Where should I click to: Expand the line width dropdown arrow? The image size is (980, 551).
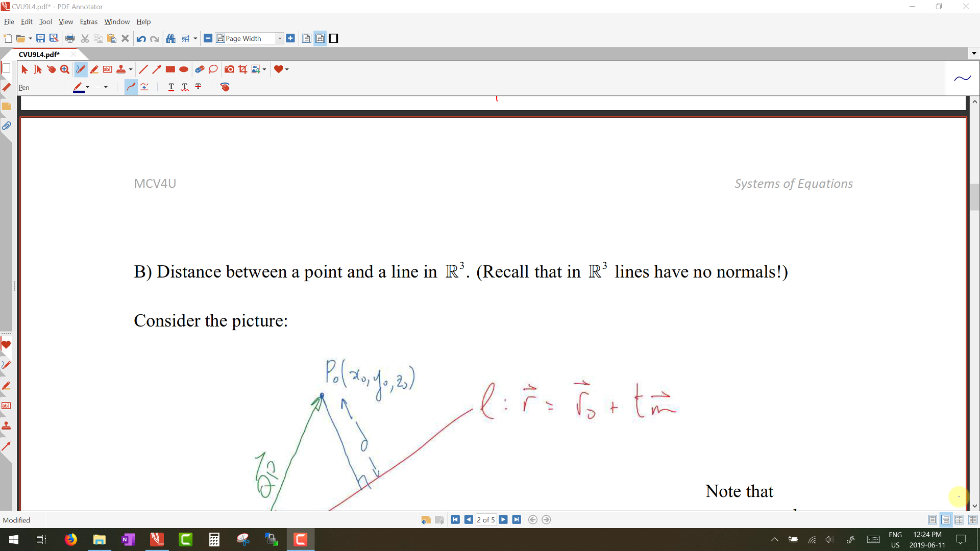(106, 87)
